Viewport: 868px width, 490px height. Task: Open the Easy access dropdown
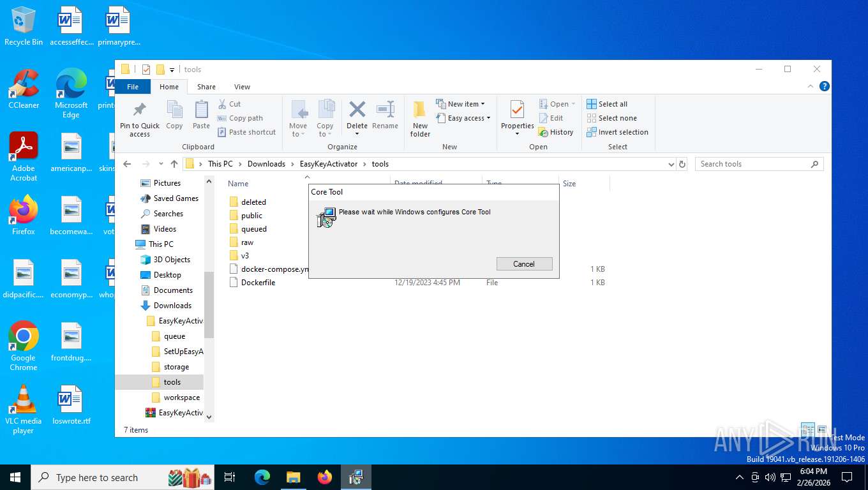point(464,118)
